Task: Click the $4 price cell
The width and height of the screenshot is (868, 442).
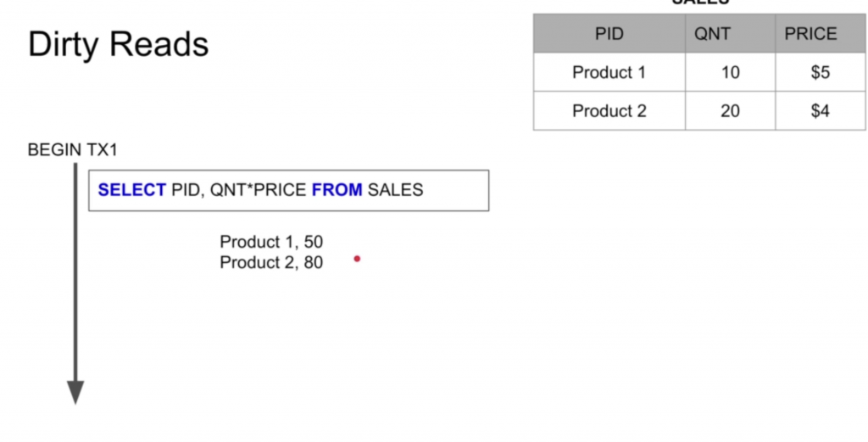Action: coord(821,111)
